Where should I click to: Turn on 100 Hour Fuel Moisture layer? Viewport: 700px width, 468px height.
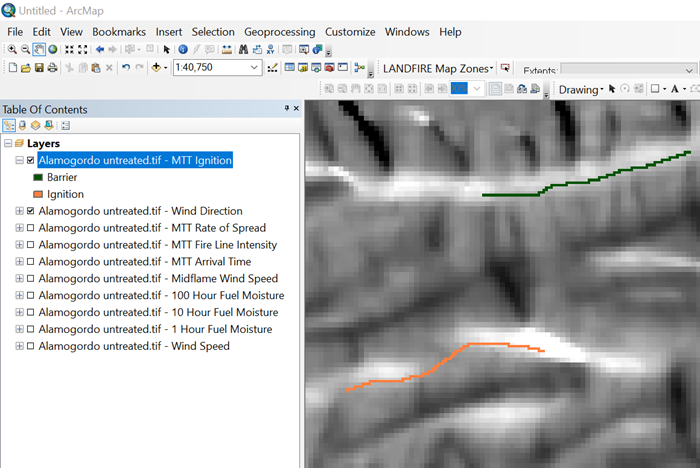point(30,295)
